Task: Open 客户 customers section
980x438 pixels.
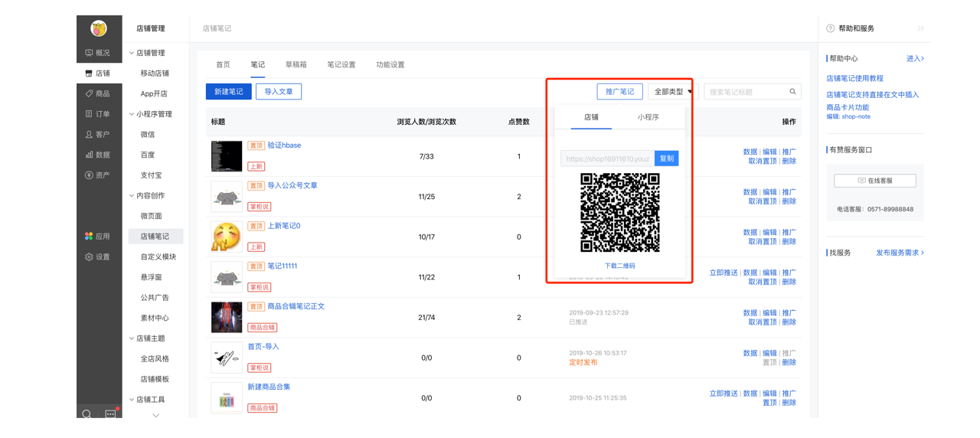Action: click(x=98, y=134)
